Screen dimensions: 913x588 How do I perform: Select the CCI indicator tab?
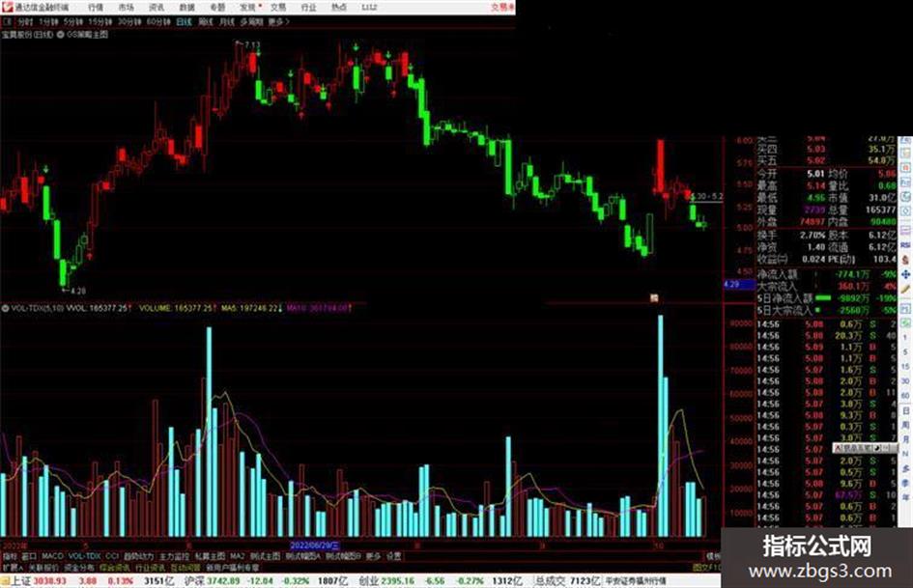click(112, 556)
